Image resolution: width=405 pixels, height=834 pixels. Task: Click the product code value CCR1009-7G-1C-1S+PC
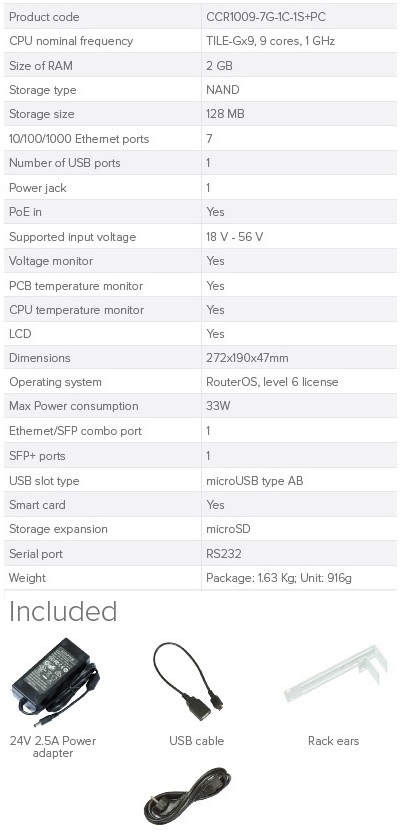(266, 17)
